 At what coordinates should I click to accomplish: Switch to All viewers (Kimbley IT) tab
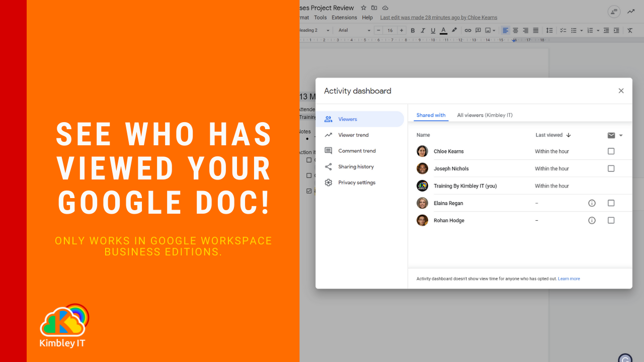[485, 115]
